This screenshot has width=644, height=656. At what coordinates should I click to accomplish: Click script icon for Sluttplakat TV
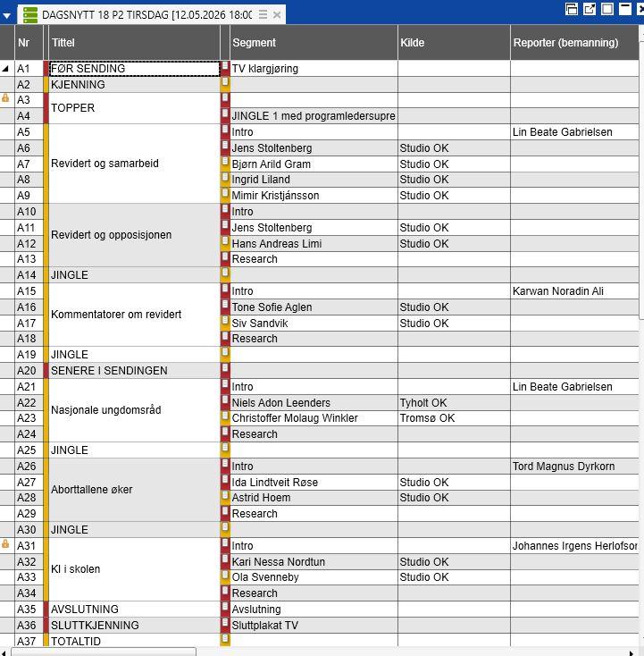(x=225, y=623)
